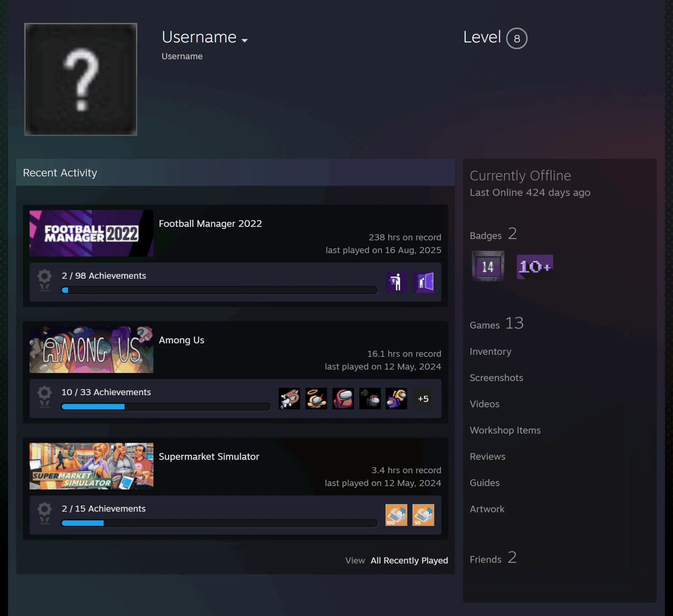Show the +5 more Among Us achievements
The height and width of the screenshot is (616, 673).
tap(423, 399)
